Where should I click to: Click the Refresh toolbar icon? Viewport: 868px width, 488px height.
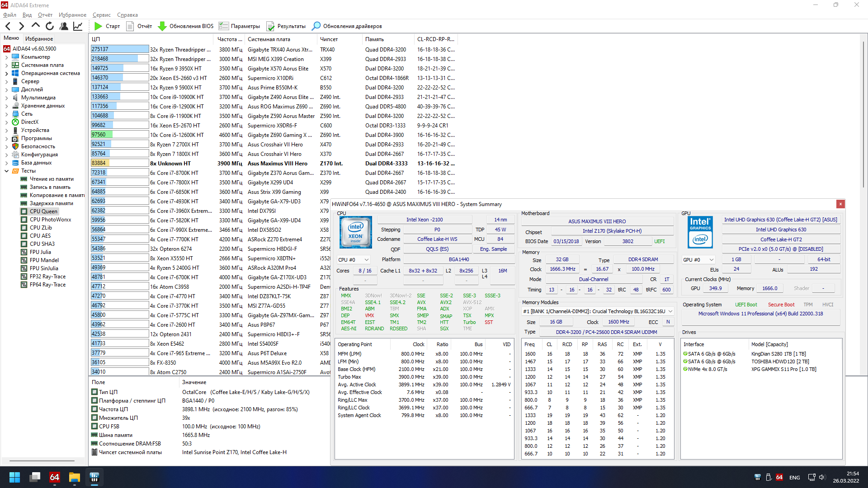50,26
